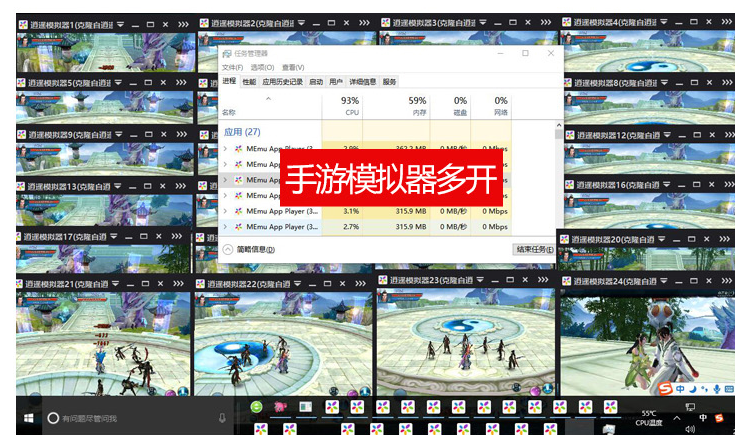Open dropdown arrow on 逍遥模拟器3 title bar
The height and width of the screenshot is (435, 735).
[483, 22]
